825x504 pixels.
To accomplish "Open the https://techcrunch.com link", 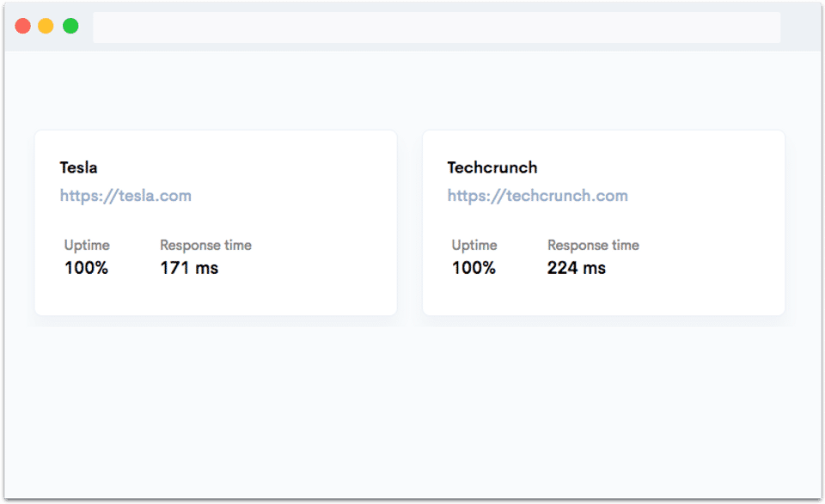I will point(537,196).
